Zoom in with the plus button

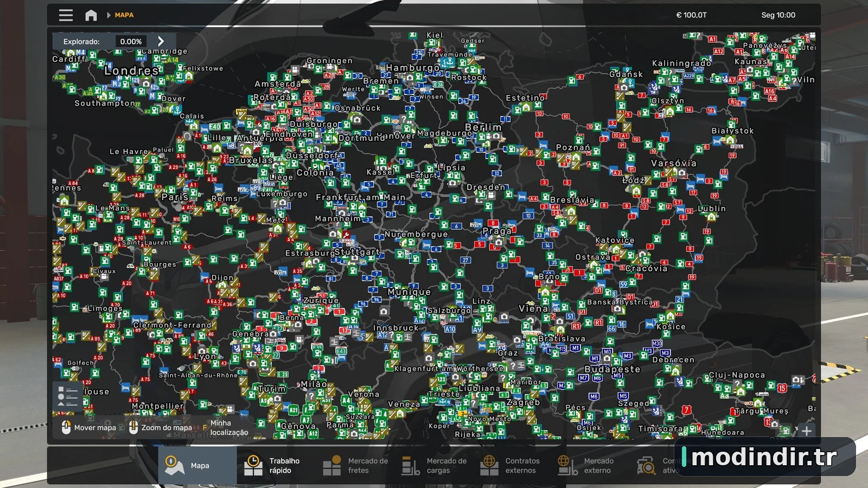[807, 431]
